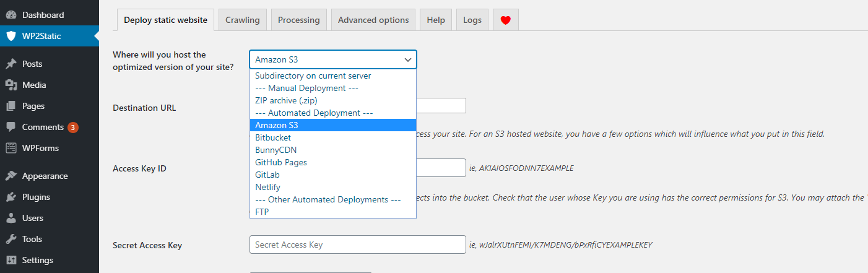Click the Dashboard gauge icon in sidebar
This screenshot has width=868, height=273.
click(11, 15)
